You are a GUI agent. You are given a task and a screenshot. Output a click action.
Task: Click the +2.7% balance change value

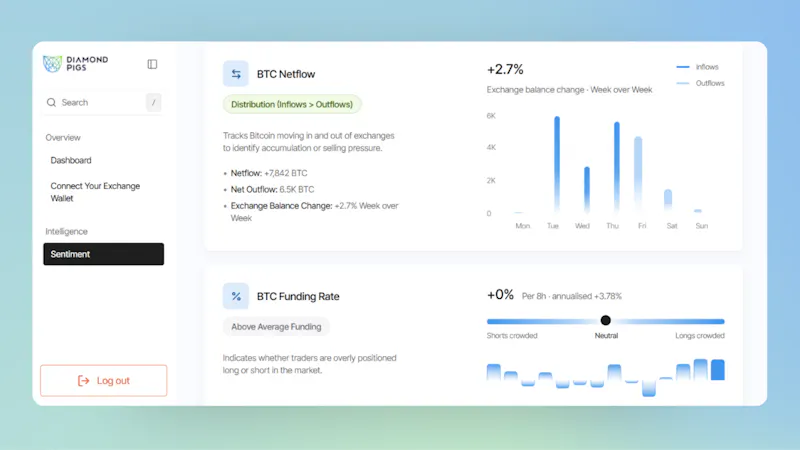tap(505, 69)
